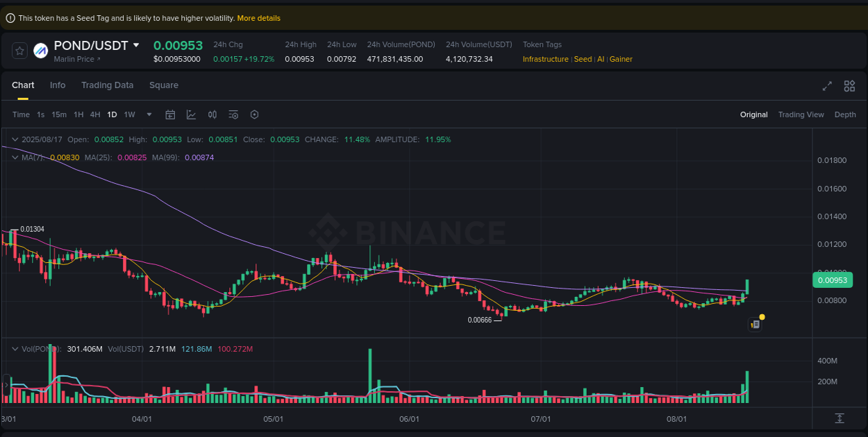Open the technical indicators icon

(191, 114)
